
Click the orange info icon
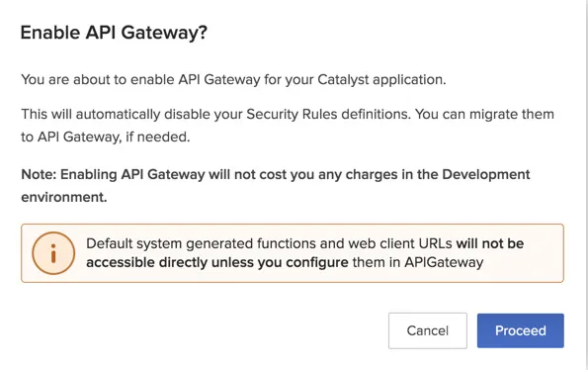[53, 253]
